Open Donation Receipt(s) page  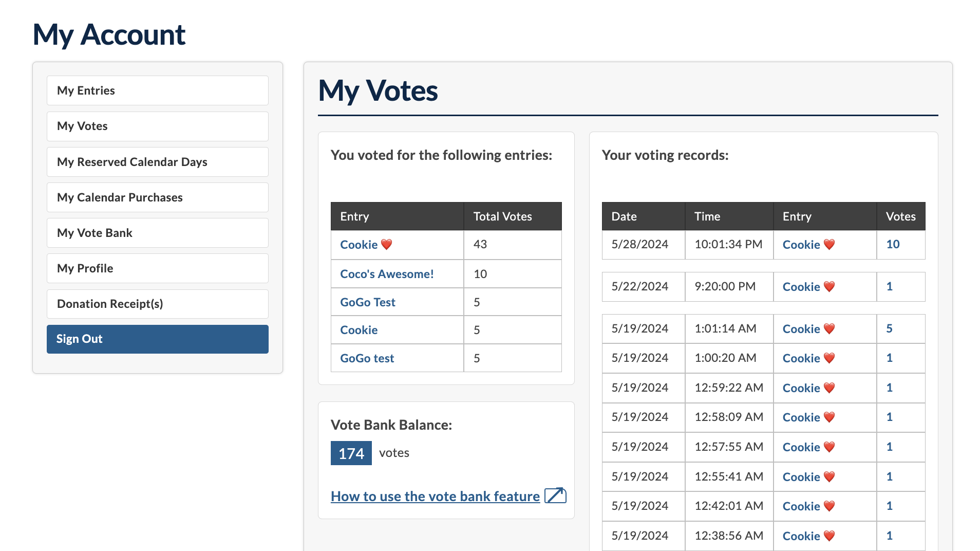pos(157,304)
